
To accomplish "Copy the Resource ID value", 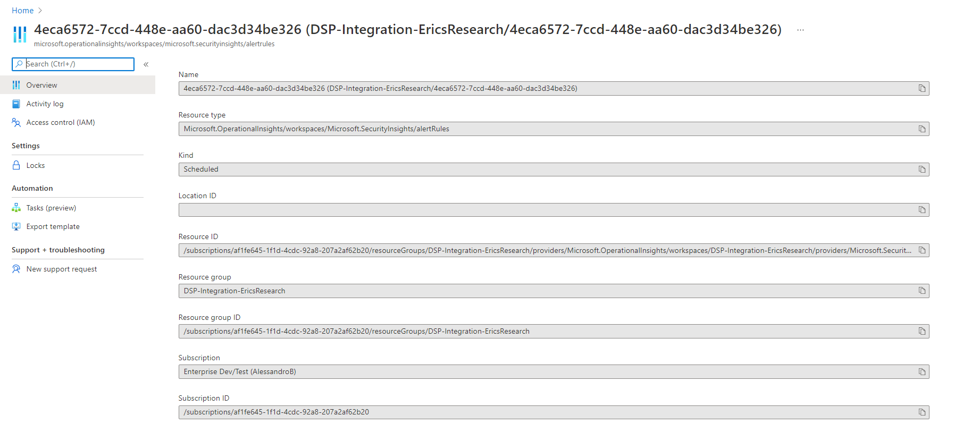I will pyautogui.click(x=922, y=250).
